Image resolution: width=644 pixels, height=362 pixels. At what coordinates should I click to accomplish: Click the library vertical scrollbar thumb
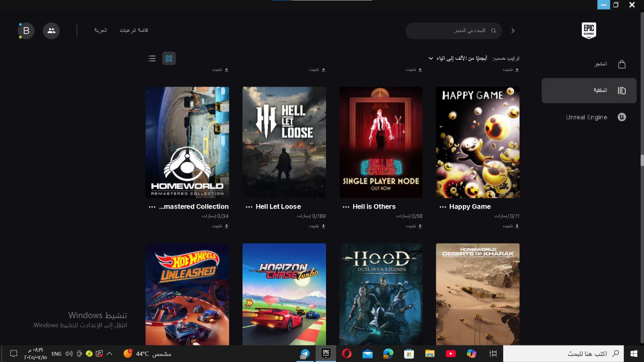[x=642, y=160]
